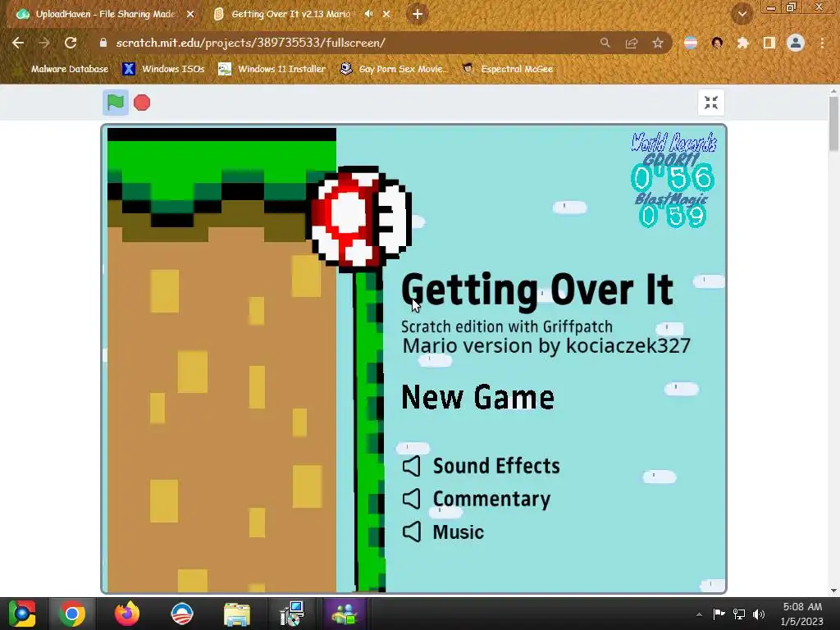Open the zoom magnifier icon in address bar
The image size is (840, 630).
click(x=605, y=43)
